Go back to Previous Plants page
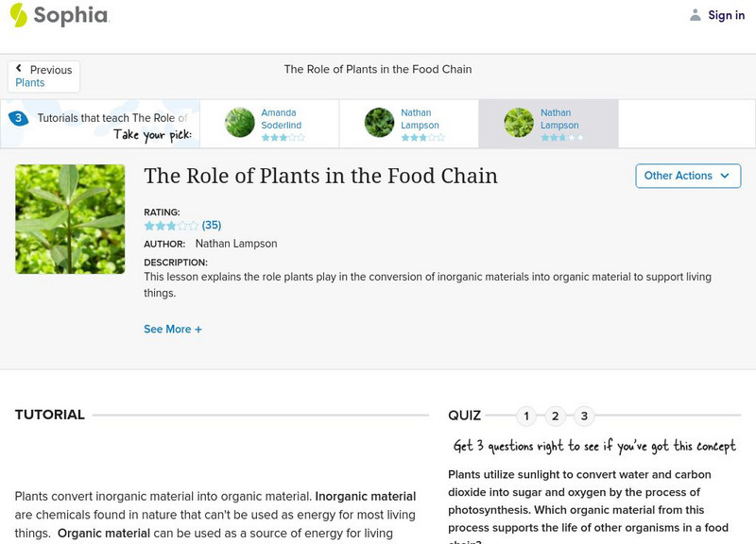The image size is (756, 544). click(43, 76)
